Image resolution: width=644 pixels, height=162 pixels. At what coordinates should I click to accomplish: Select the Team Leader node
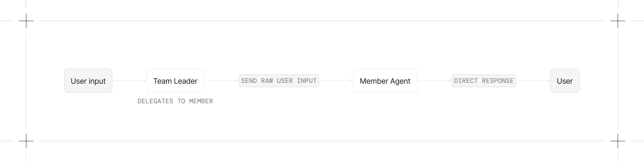(176, 81)
